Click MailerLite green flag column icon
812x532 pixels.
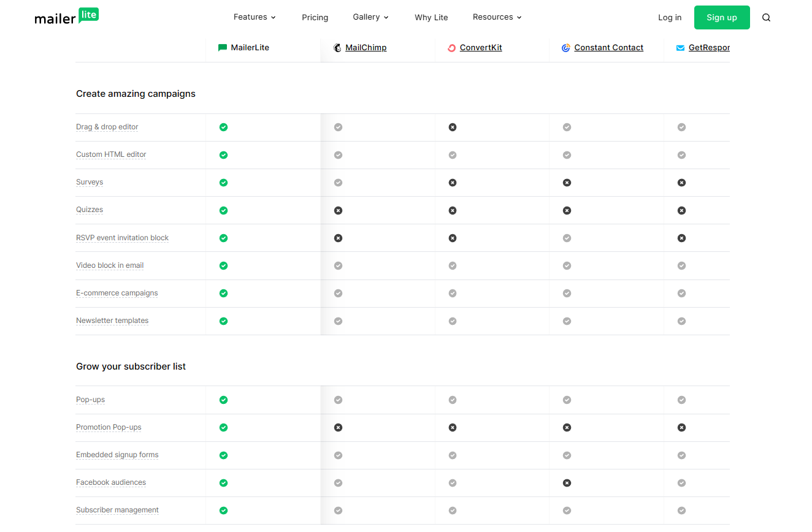coord(223,48)
